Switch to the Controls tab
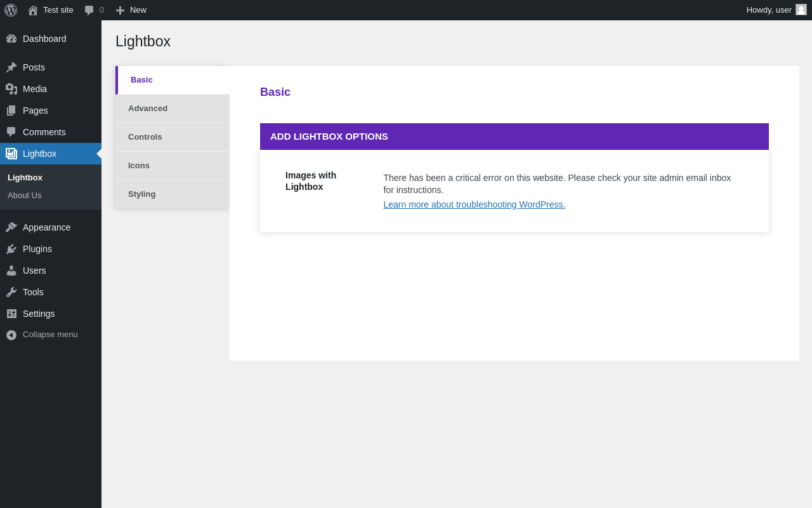This screenshot has width=812, height=508. coord(173,137)
